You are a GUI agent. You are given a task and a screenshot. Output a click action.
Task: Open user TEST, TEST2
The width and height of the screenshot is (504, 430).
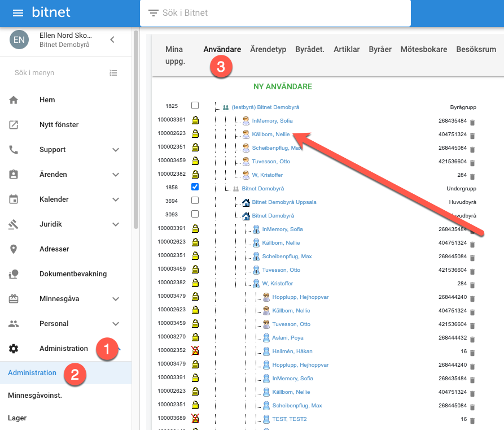[290, 419]
